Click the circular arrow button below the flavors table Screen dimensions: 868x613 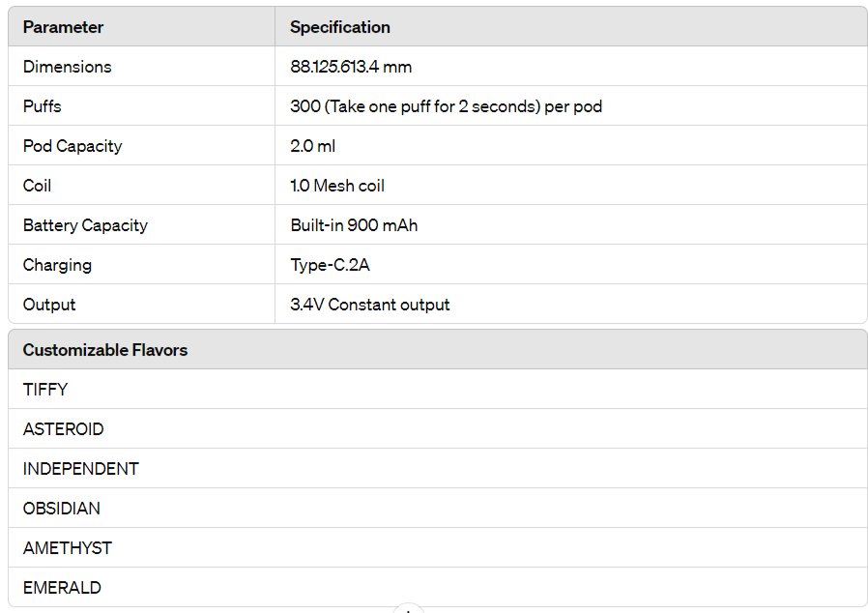tap(409, 609)
